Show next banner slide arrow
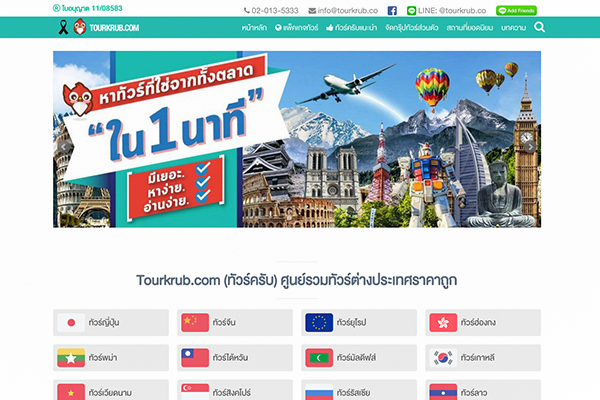This screenshot has width=600, height=400. 530,147
